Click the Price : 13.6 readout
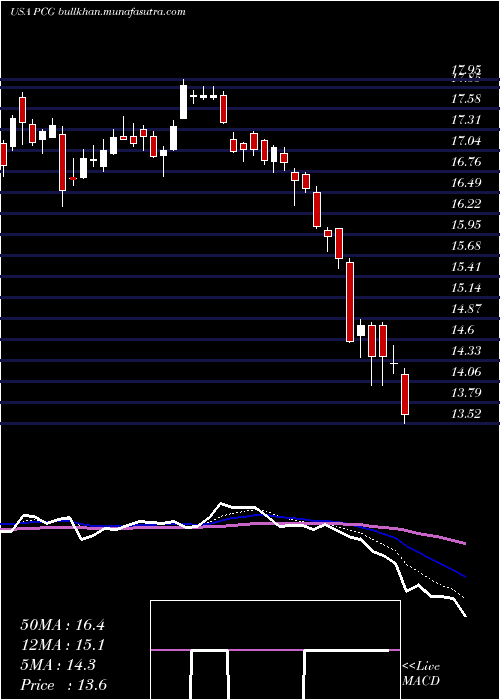The width and height of the screenshot is (500, 700). [x=63, y=685]
